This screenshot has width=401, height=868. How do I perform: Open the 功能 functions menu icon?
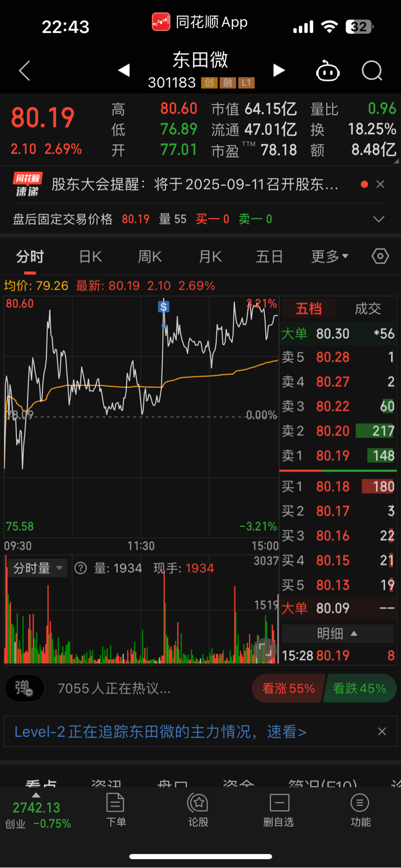pyautogui.click(x=360, y=810)
